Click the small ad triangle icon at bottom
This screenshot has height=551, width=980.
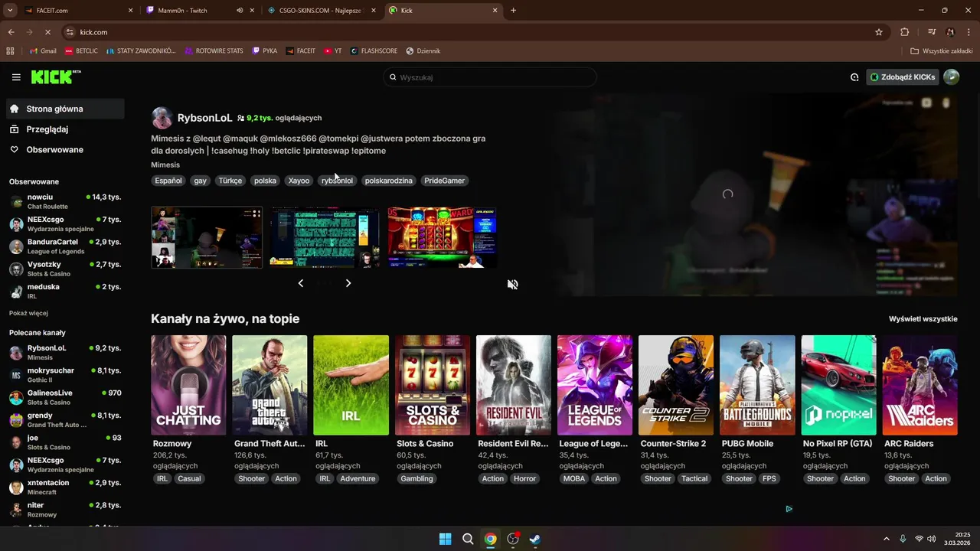[x=789, y=509]
